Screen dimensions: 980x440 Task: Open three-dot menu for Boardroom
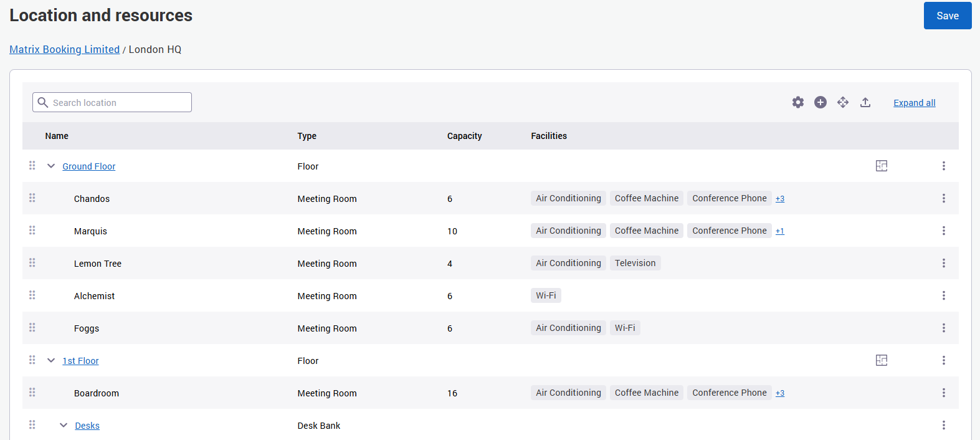(944, 393)
